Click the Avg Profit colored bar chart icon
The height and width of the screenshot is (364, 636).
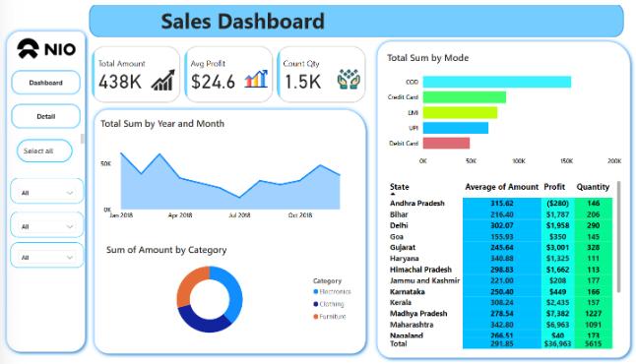coord(256,79)
